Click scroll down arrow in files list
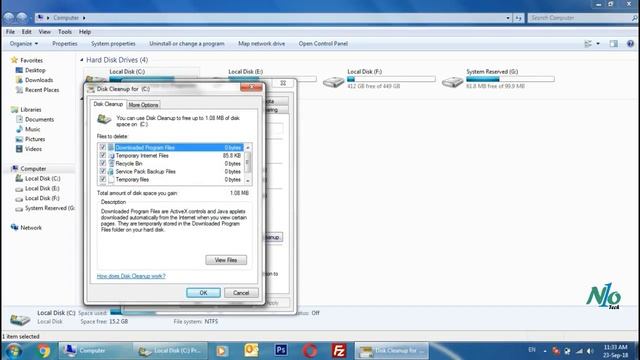640x360 pixels. click(248, 180)
